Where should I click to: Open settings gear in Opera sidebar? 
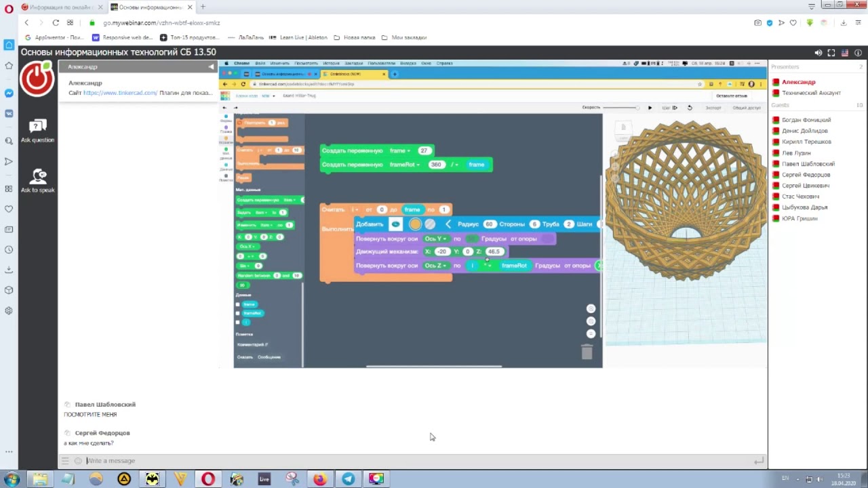pyautogui.click(x=9, y=310)
